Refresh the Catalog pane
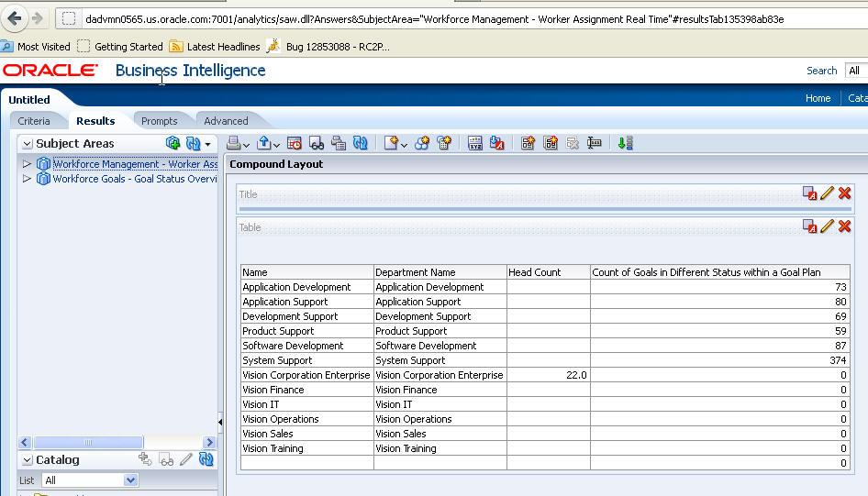The height and width of the screenshot is (496, 868). [206, 459]
